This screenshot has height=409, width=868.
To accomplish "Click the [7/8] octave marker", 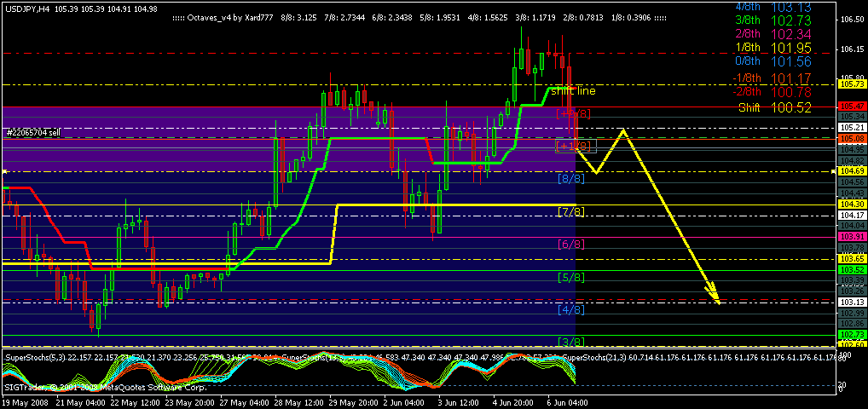I will point(570,211).
